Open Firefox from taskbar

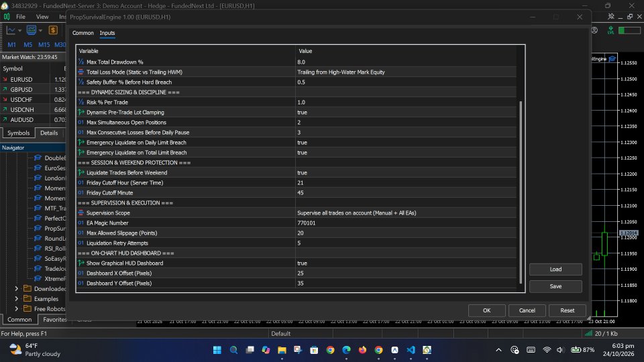tap(362, 350)
